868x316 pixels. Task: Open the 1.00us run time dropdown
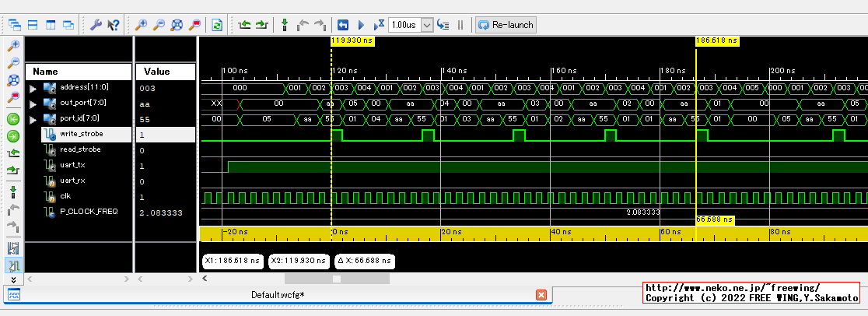(x=426, y=25)
